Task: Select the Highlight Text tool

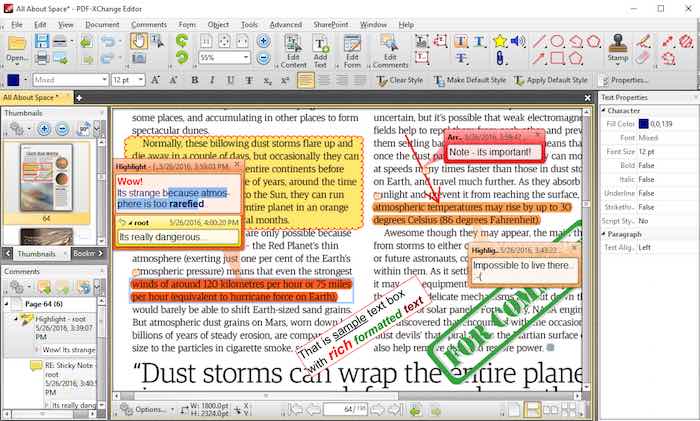Action: point(461,42)
